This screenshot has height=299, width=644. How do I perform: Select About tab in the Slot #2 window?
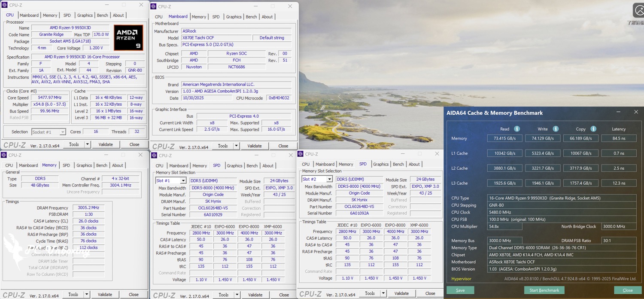pos(414,164)
